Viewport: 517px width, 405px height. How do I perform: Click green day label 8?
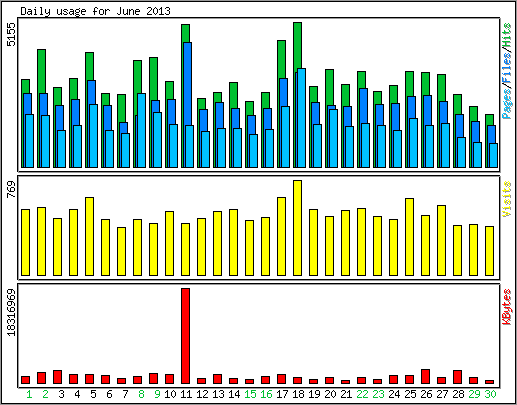[141, 395]
